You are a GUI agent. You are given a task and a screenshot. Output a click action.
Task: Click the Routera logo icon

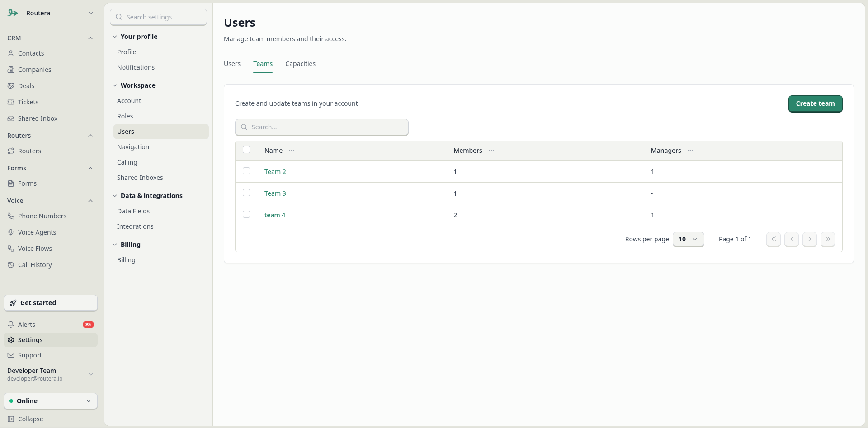(x=13, y=13)
